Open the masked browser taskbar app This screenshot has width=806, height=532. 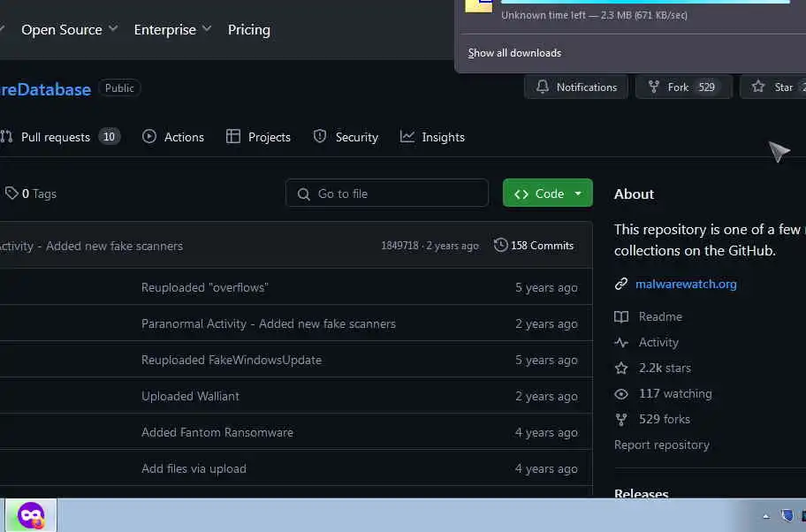pos(31,515)
